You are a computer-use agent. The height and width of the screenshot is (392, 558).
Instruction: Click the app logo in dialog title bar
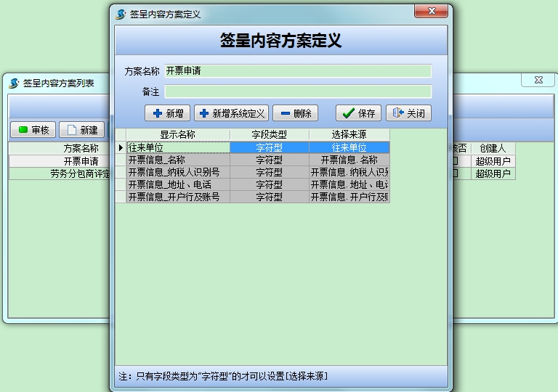[121, 14]
